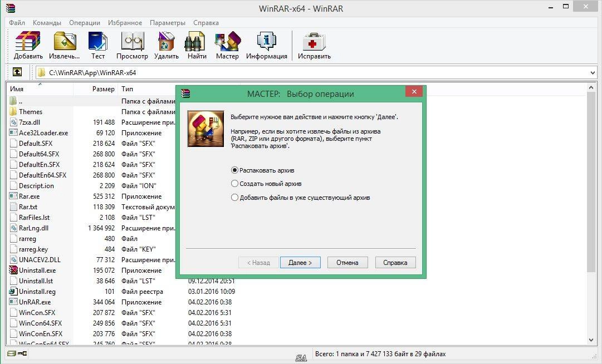This screenshot has width=602, height=364.
Task: Click the vertical scrollbar thumb
Action: [591, 182]
